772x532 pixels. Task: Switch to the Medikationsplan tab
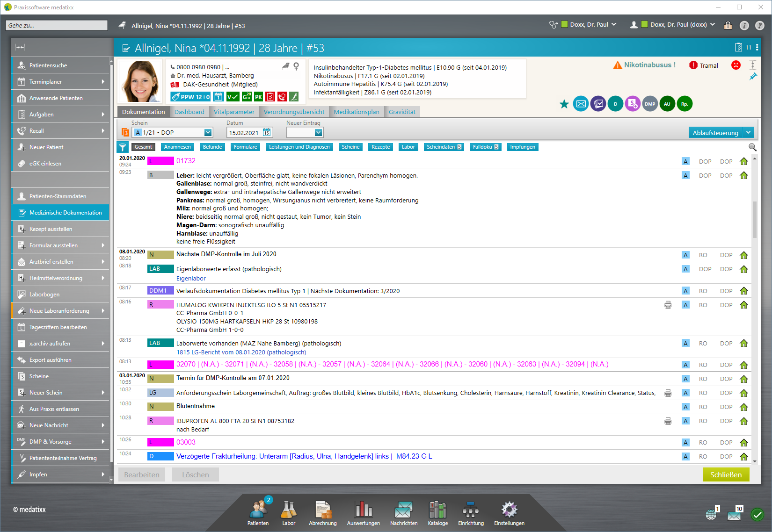(x=356, y=112)
